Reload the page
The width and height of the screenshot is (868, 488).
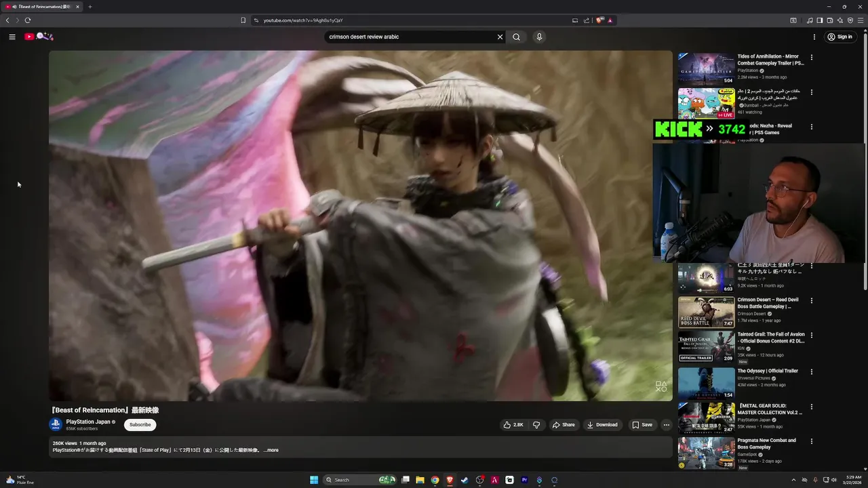coord(28,20)
